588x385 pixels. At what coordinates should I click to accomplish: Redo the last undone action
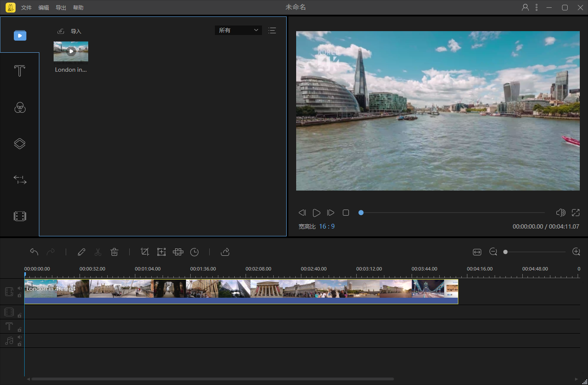(x=51, y=252)
